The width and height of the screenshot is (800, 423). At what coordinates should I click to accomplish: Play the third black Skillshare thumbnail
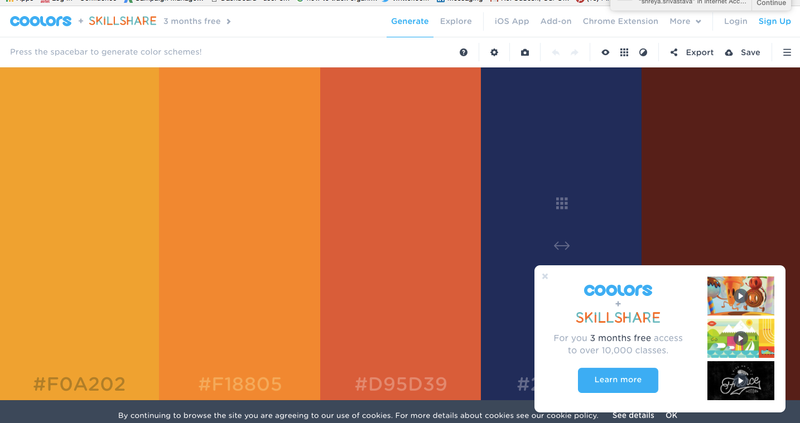pyautogui.click(x=740, y=380)
